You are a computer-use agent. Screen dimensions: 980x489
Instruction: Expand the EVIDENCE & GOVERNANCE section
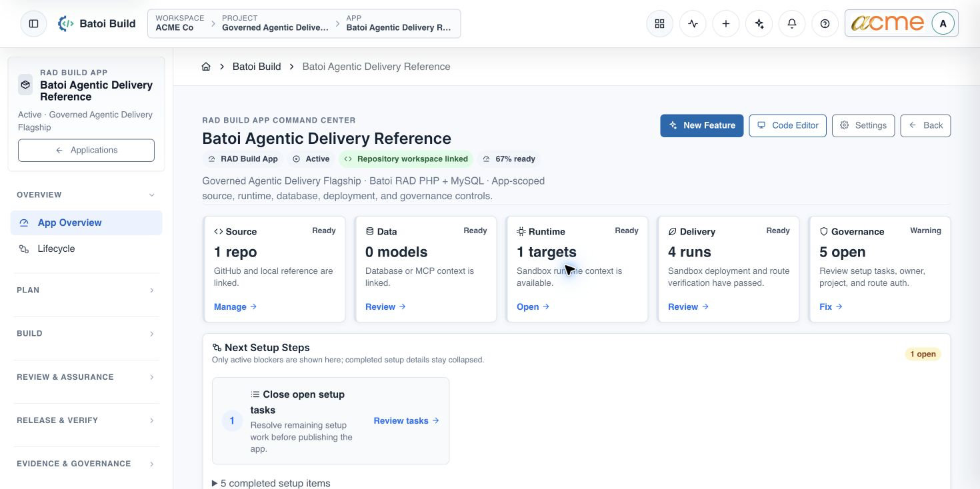click(x=86, y=463)
